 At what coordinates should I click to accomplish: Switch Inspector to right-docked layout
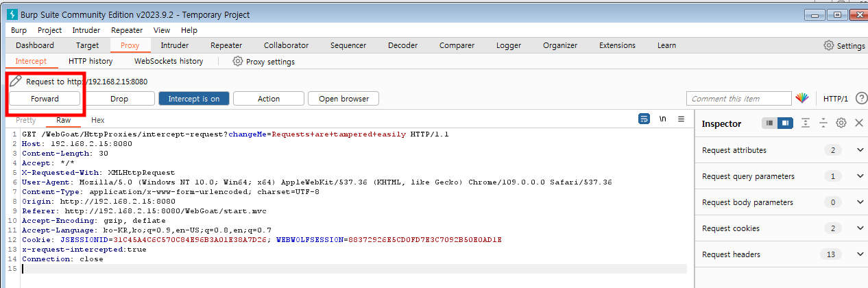click(x=785, y=123)
